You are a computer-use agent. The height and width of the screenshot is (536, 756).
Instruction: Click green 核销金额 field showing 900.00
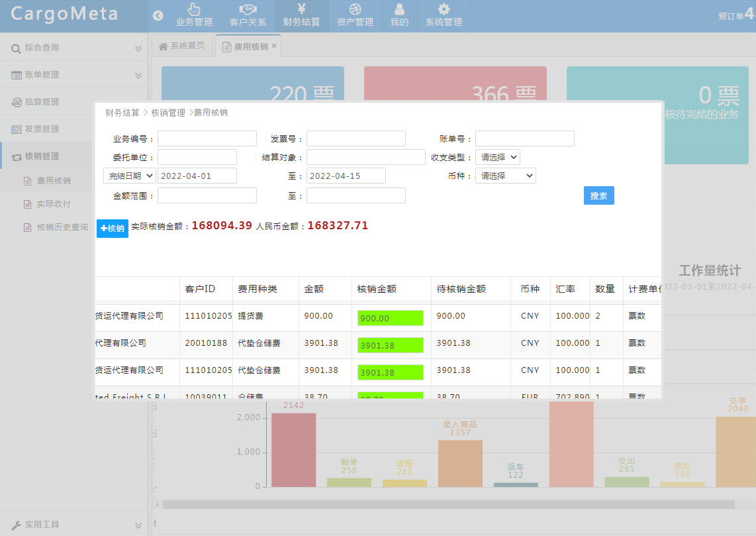coord(391,318)
